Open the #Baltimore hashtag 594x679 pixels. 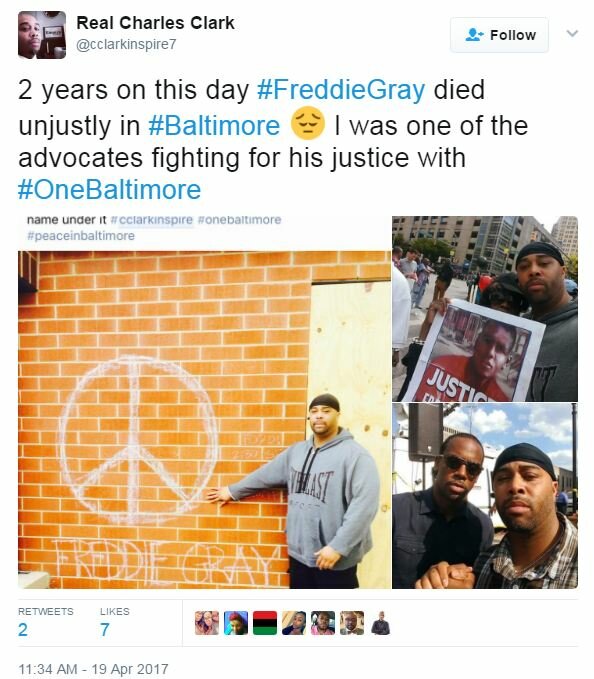[214, 126]
